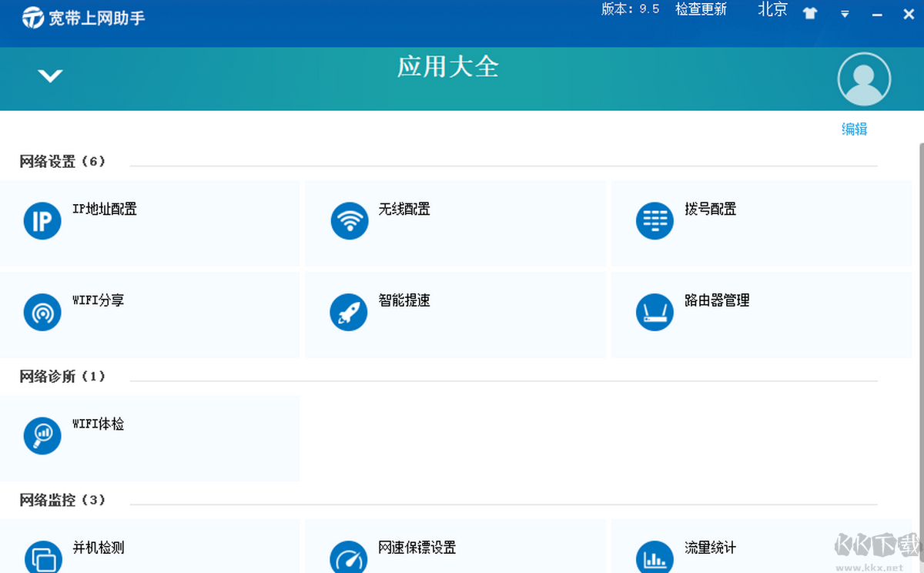This screenshot has height=573, width=924.
Task: Collapse the 应用大全 panel with the chevron
Action: [x=51, y=75]
